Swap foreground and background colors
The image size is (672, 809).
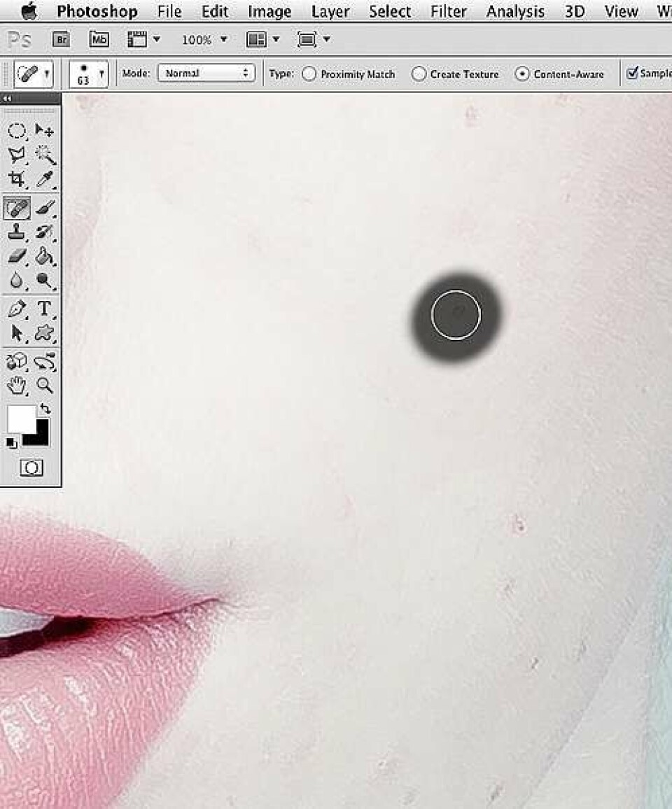(x=45, y=409)
